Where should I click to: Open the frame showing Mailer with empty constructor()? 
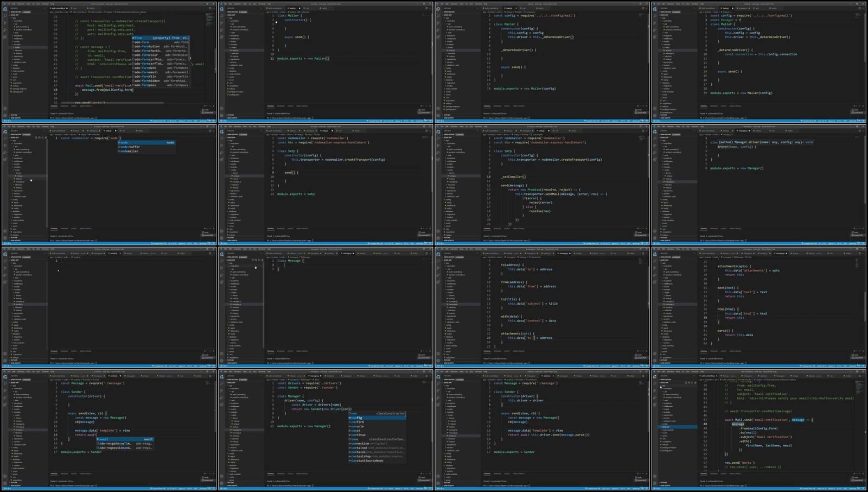point(325,61)
